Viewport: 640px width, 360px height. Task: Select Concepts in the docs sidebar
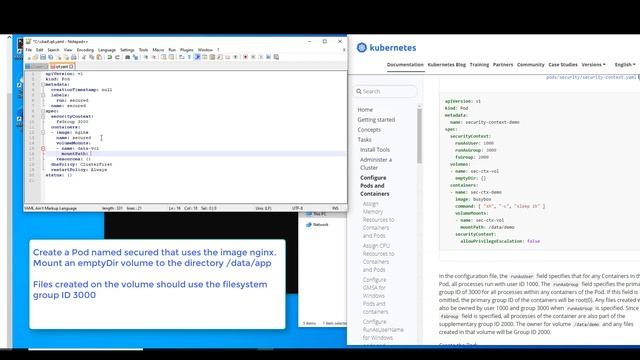click(369, 130)
